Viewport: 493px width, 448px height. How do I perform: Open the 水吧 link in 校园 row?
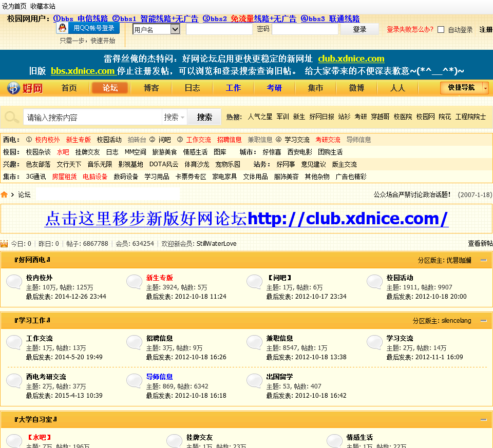pyautogui.click(x=63, y=152)
